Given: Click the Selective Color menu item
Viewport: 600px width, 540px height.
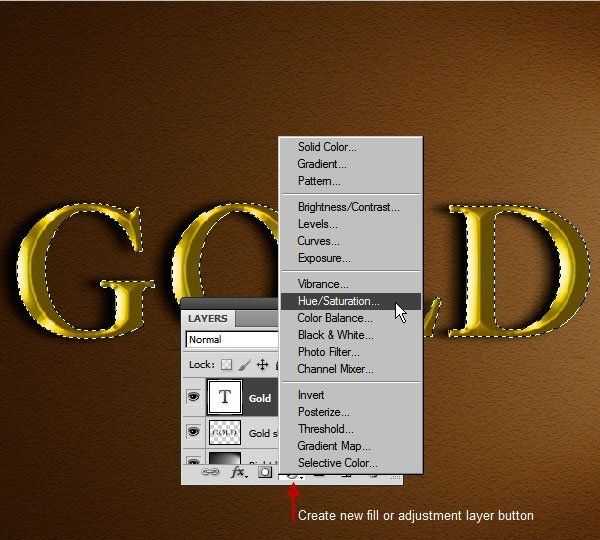Looking at the screenshot, I should [x=337, y=463].
